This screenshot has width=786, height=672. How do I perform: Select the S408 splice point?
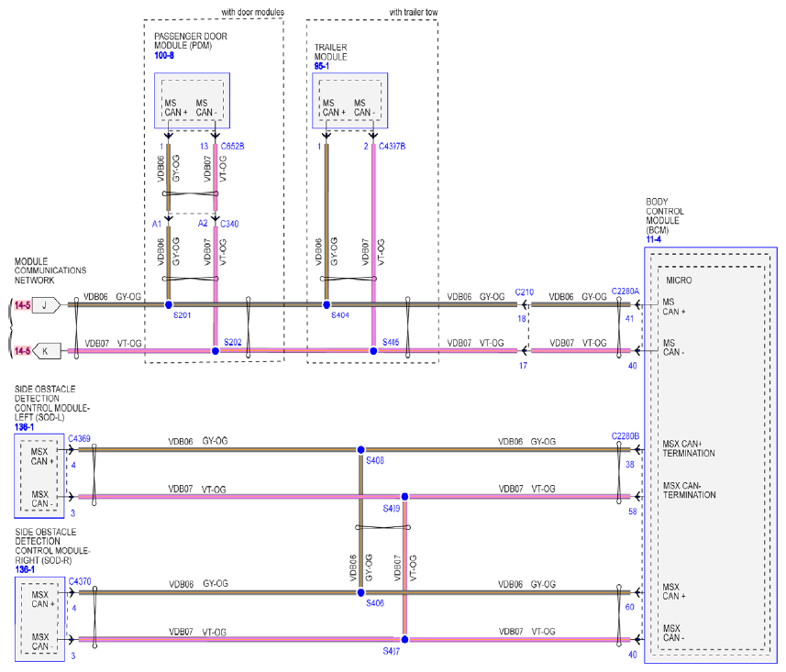pos(361,449)
